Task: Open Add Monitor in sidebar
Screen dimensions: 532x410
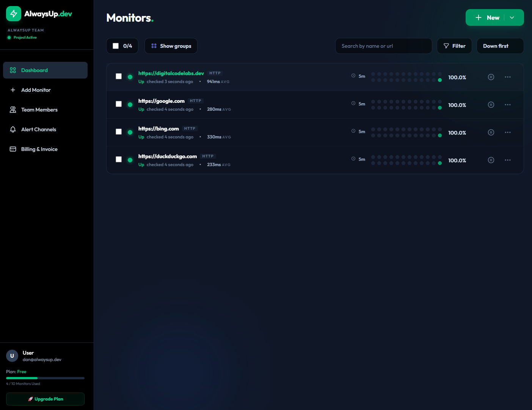Action: click(x=45, y=90)
